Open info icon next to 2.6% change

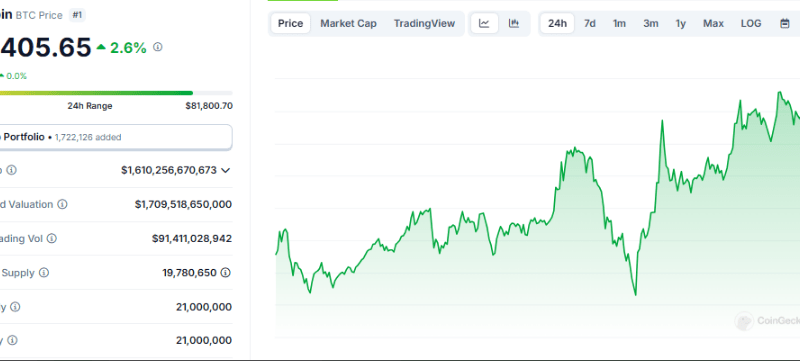158,47
